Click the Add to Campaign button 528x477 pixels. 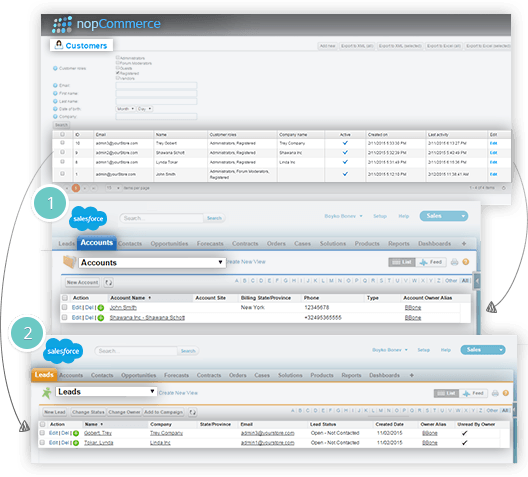pyautogui.click(x=164, y=412)
